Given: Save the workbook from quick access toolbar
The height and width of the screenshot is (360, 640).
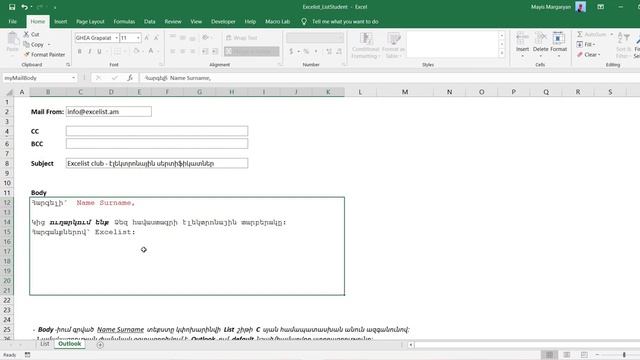Looking at the screenshot, I should pos(12,7).
